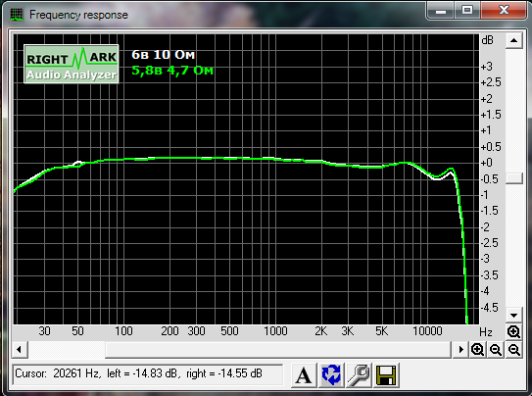Zoom in vertically with the magnifier beside Hz

click(x=513, y=331)
